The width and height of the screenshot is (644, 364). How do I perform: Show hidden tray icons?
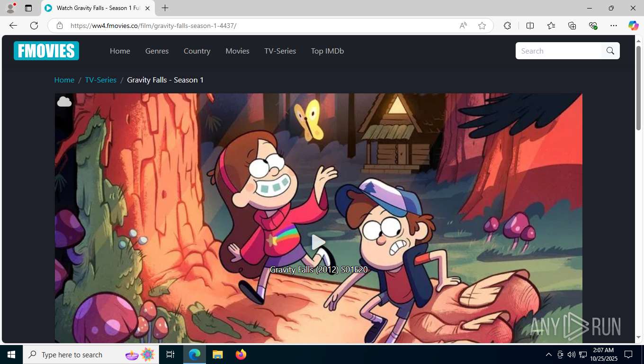click(x=548, y=355)
